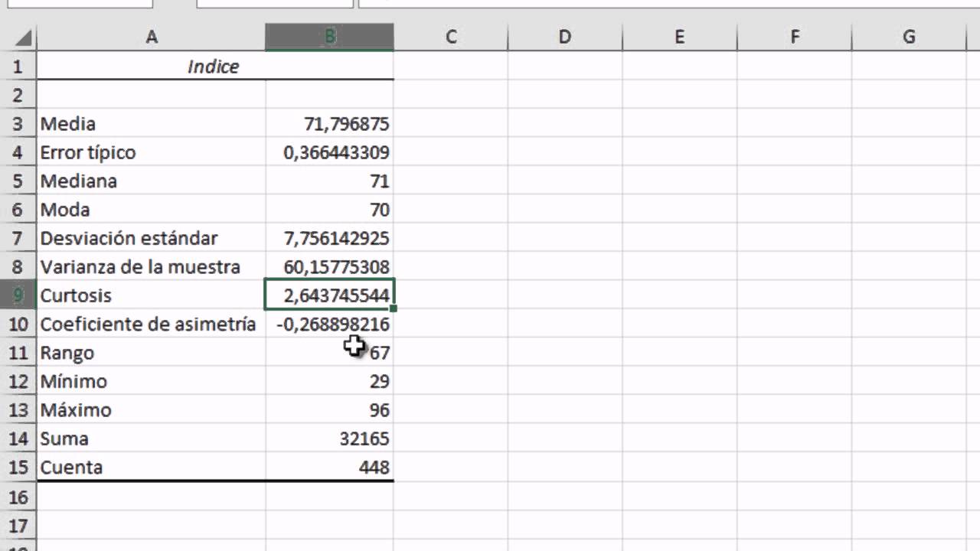This screenshot has height=551, width=980.
Task: Click the Moda value 70
Action: coord(330,210)
